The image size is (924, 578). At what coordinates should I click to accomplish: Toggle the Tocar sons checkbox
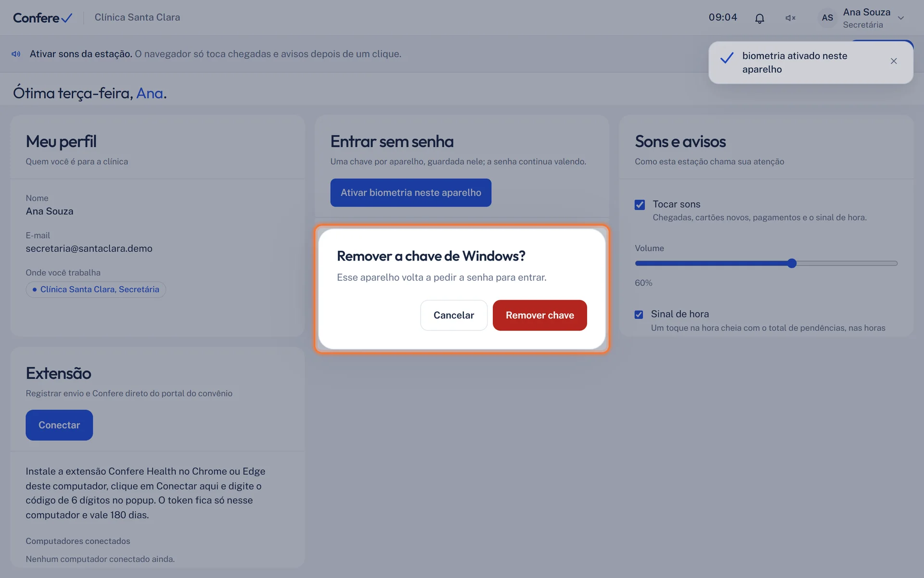[x=640, y=205]
